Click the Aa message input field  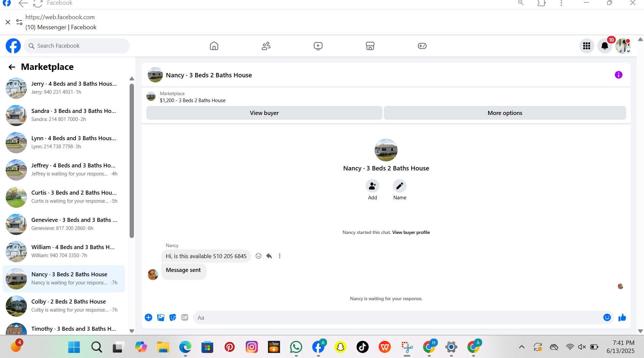point(398,318)
